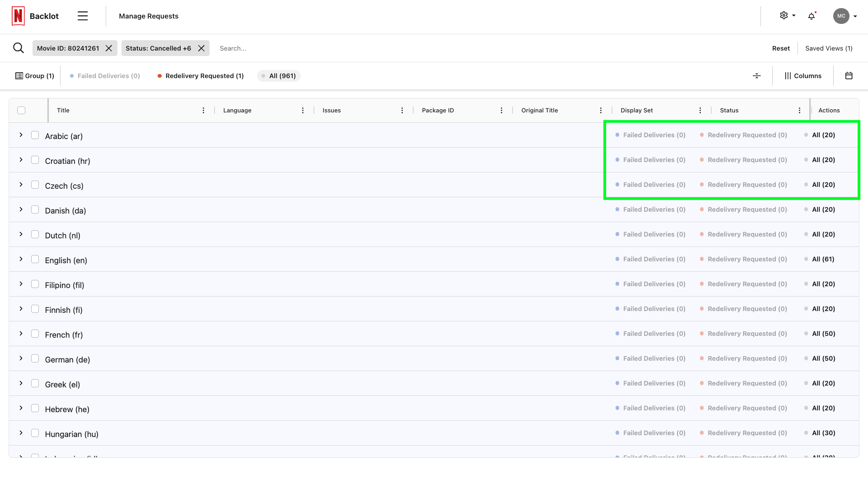868x488 pixels.
Task: Open the calendar date icon
Action: [849, 76]
